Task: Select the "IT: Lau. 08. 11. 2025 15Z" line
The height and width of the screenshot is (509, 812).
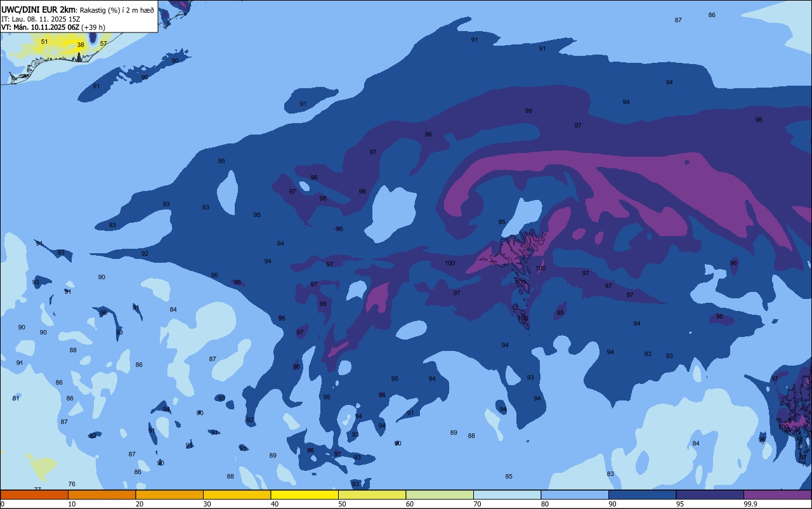Action: (x=42, y=18)
